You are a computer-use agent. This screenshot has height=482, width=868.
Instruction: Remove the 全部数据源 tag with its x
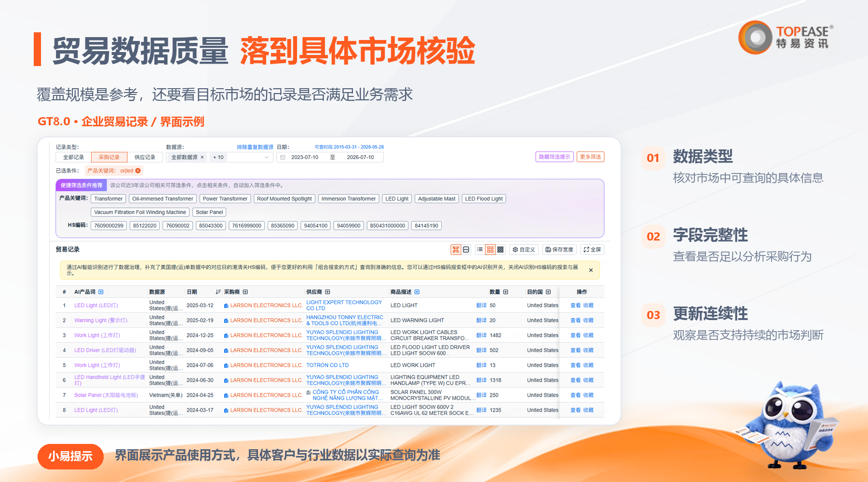pyautogui.click(x=202, y=157)
